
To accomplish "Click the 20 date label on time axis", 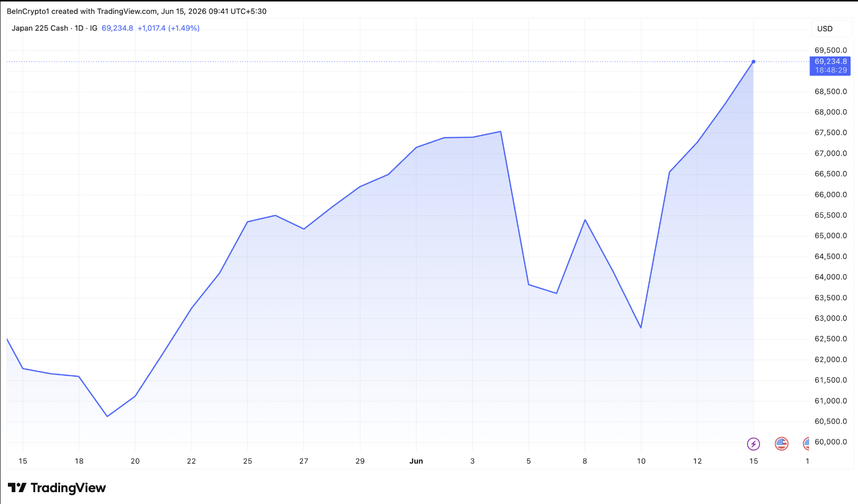I will pyautogui.click(x=135, y=461).
